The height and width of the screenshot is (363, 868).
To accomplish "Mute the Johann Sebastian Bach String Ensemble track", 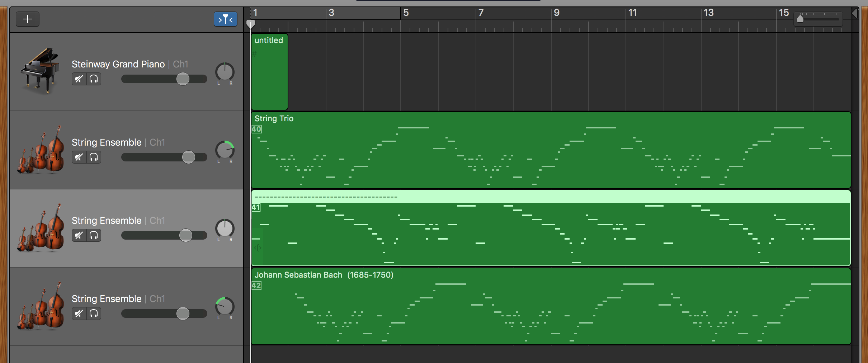I will [79, 313].
